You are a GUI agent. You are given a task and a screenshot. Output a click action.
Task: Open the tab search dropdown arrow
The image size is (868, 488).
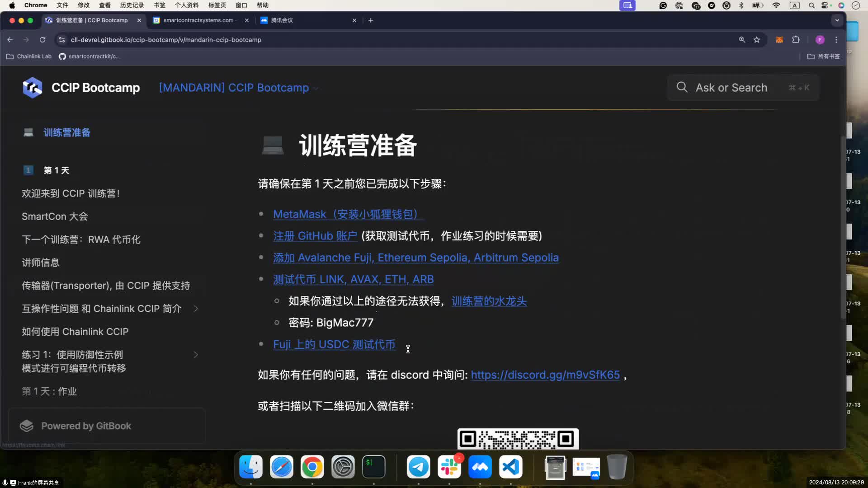click(x=837, y=20)
